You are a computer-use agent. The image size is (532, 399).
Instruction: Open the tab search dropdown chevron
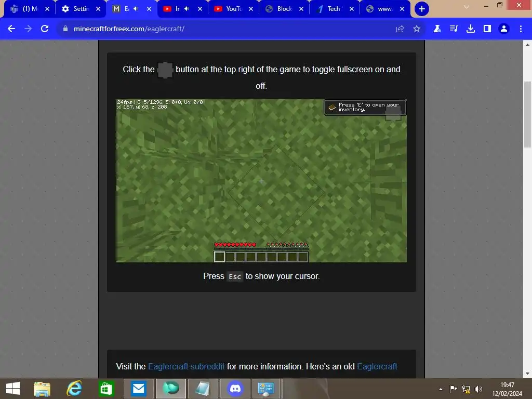point(467,7)
